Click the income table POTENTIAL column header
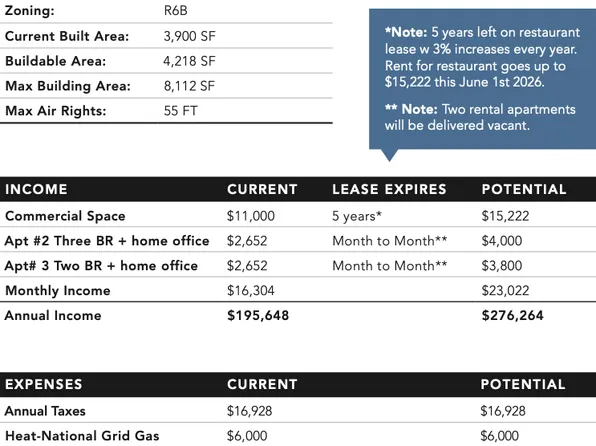The height and width of the screenshot is (446, 596). 524,189
